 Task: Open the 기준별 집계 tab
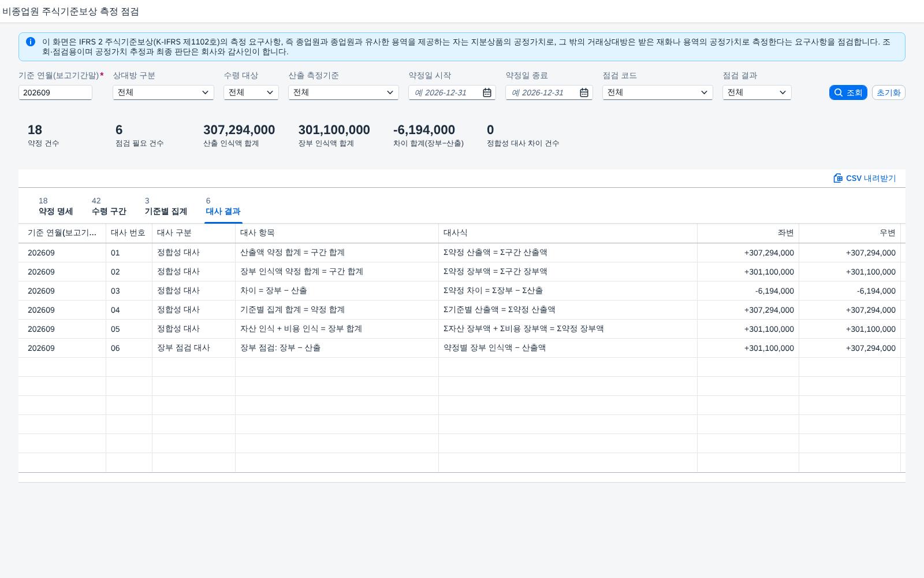point(166,206)
